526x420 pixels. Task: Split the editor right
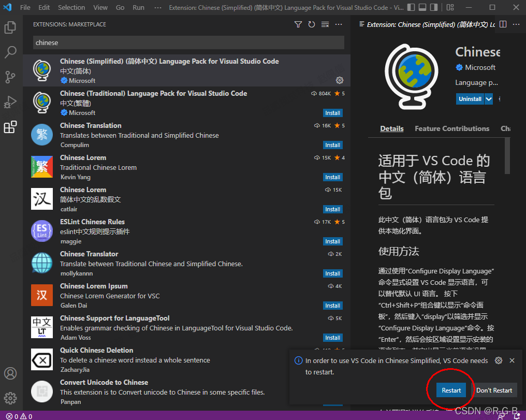pyautogui.click(x=503, y=24)
